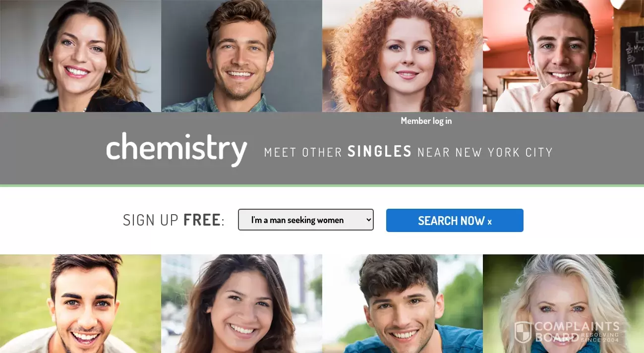Open the Member log in link
The height and width of the screenshot is (353, 644).
tap(426, 120)
